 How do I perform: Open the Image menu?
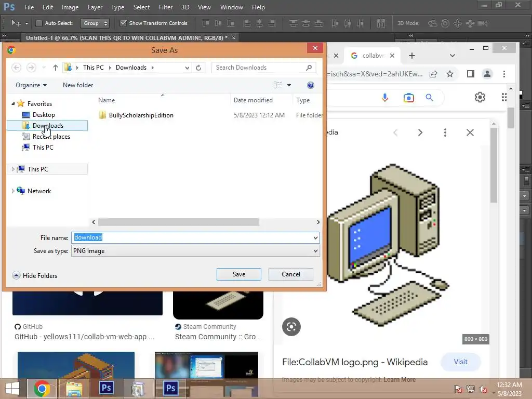coord(70,7)
